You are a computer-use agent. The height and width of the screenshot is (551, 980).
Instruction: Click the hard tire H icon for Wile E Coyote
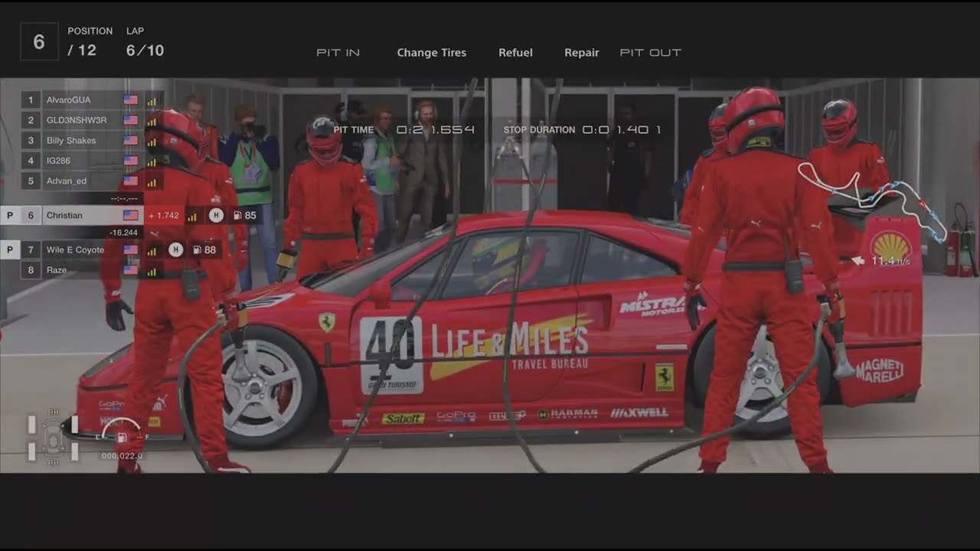(175, 249)
